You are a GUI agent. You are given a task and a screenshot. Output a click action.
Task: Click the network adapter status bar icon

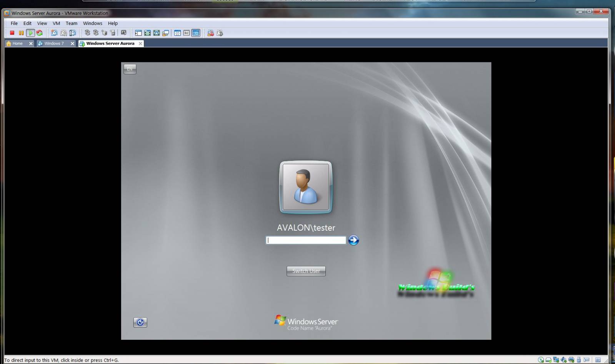point(556,360)
